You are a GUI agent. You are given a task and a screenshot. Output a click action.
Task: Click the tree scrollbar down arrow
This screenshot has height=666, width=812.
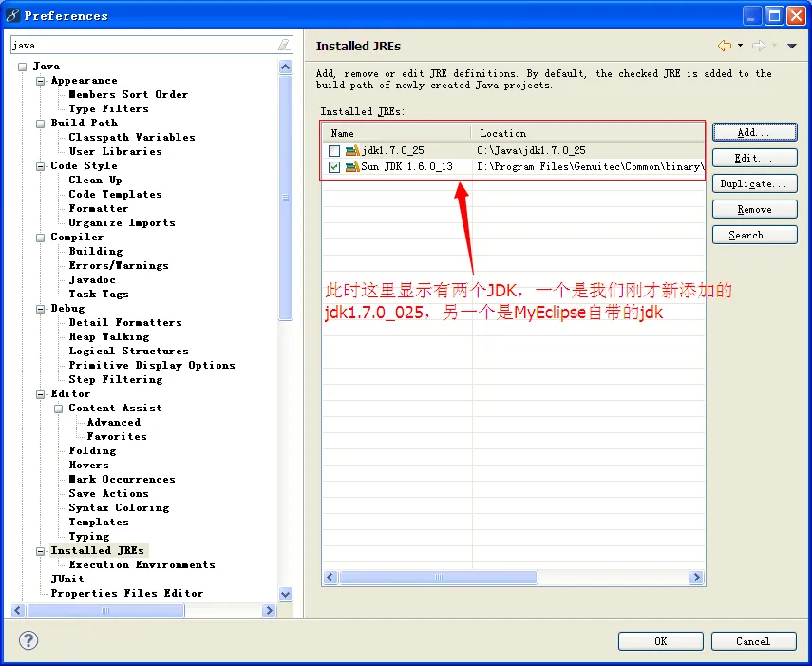[x=285, y=594]
